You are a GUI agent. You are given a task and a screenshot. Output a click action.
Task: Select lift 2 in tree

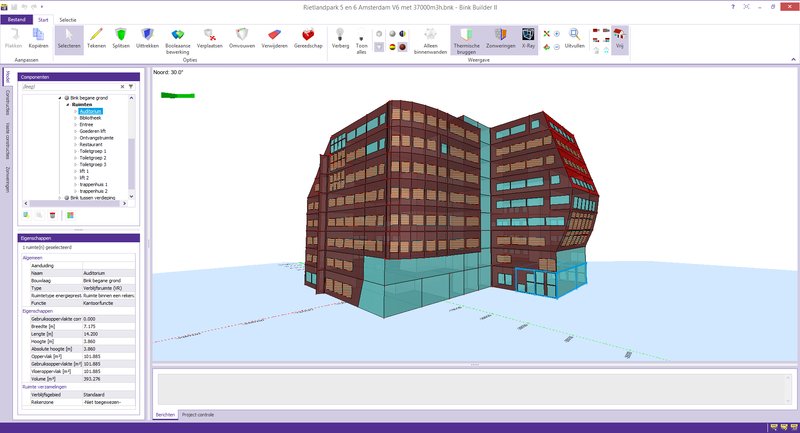coord(84,177)
